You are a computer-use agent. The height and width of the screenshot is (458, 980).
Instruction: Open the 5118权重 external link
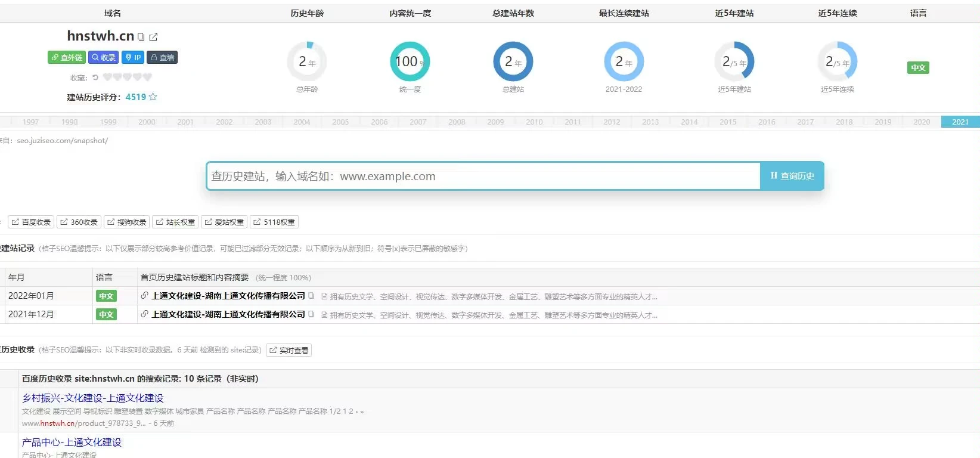tap(274, 222)
